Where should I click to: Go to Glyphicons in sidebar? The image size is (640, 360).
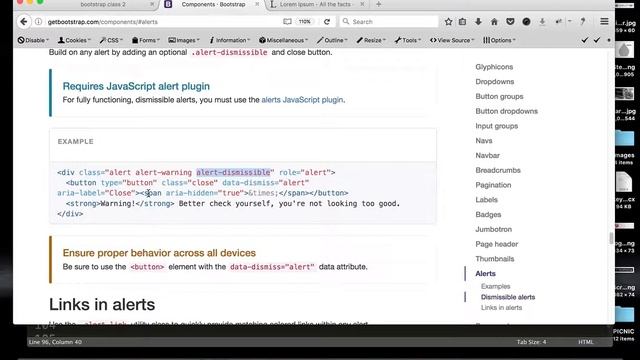click(x=494, y=67)
